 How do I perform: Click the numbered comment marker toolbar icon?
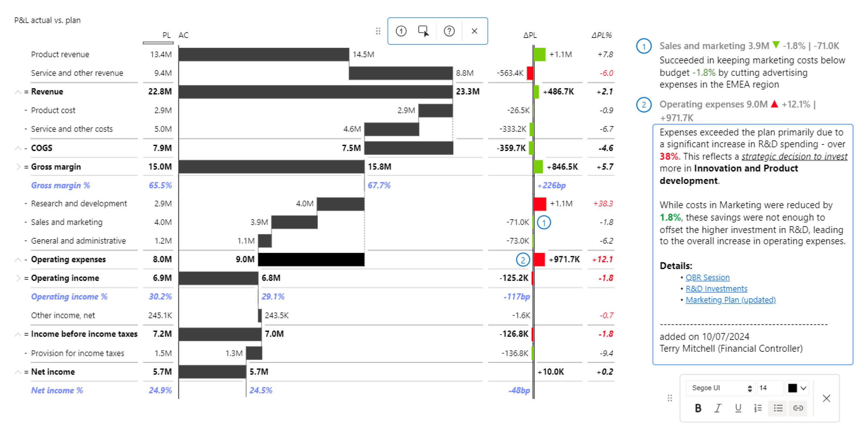401,31
